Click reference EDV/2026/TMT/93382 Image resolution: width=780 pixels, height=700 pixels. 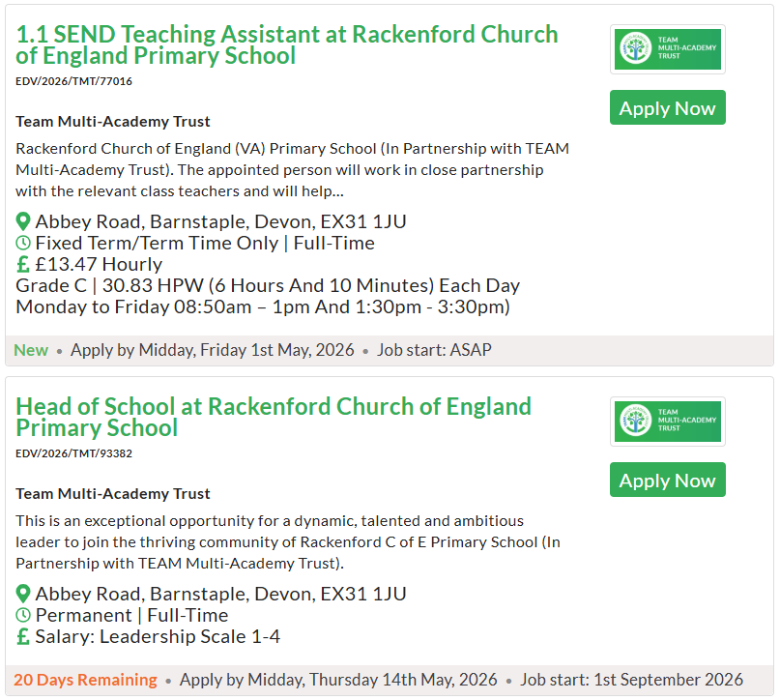(x=74, y=453)
